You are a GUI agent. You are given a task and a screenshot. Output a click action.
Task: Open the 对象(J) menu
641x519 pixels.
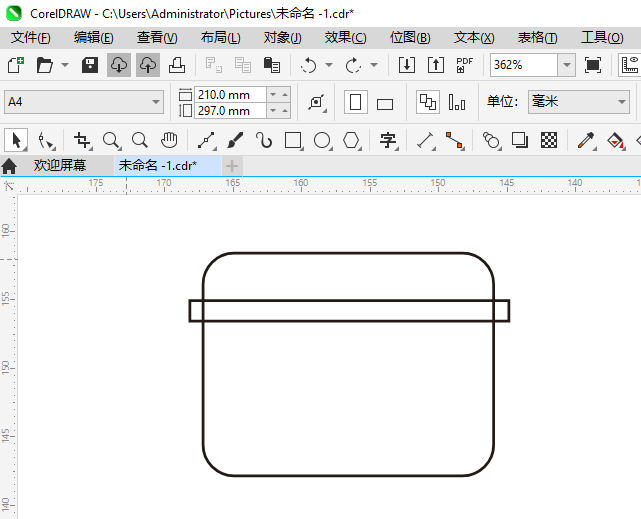[282, 38]
